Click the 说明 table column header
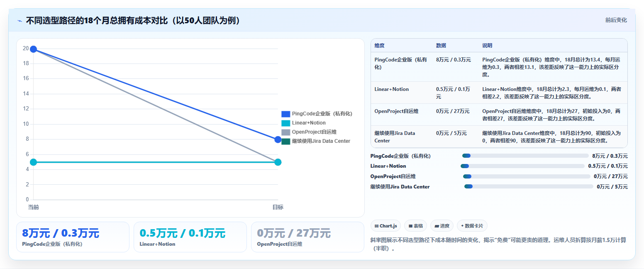 point(487,45)
